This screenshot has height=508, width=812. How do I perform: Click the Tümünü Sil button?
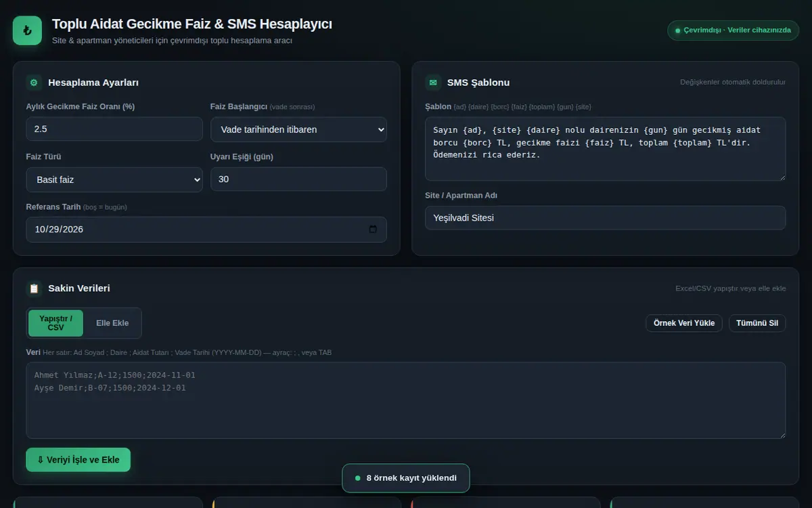[x=757, y=323]
